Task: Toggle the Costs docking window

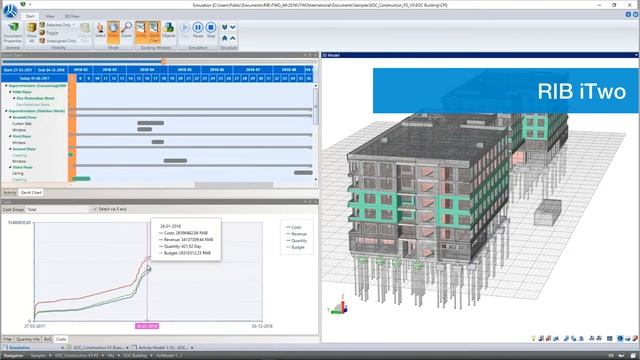Action: (141, 32)
